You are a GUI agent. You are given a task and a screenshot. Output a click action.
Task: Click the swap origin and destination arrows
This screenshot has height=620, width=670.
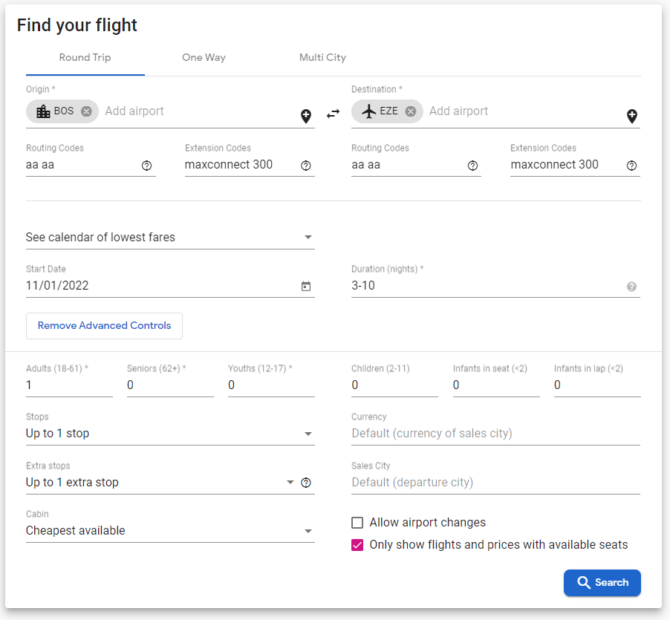(x=333, y=114)
